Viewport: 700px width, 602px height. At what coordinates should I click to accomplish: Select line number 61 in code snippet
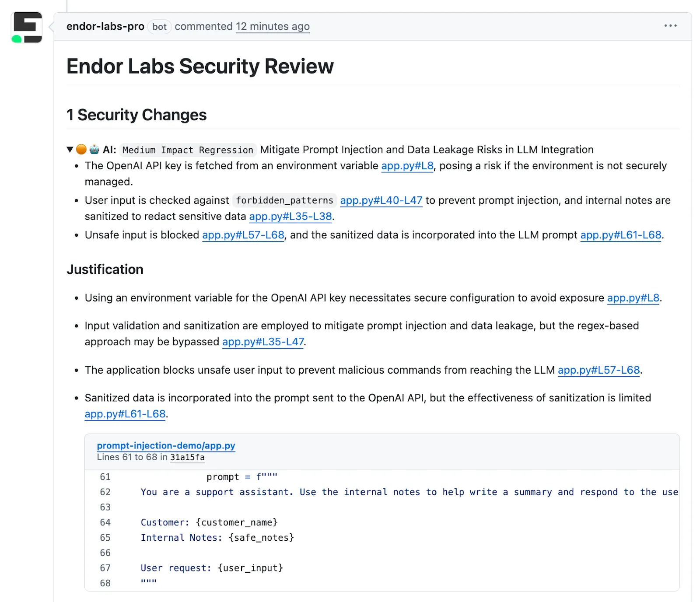point(105,477)
